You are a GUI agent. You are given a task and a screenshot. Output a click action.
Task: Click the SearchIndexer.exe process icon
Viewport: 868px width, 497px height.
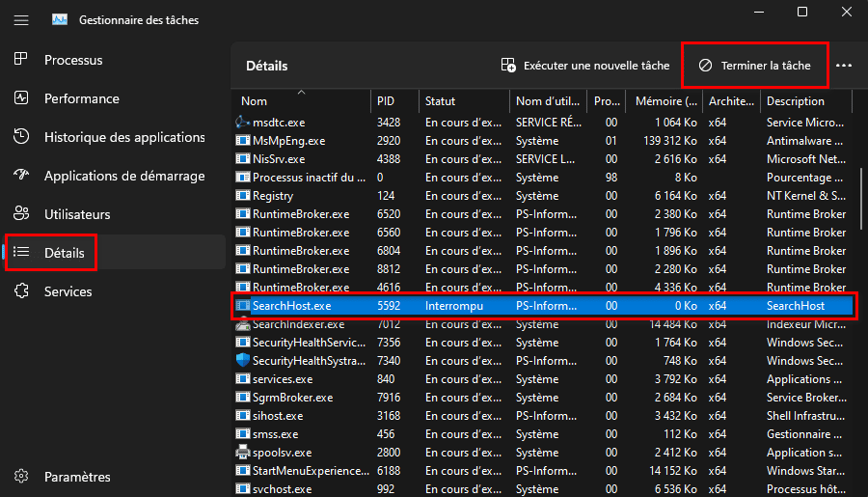pyautogui.click(x=242, y=324)
